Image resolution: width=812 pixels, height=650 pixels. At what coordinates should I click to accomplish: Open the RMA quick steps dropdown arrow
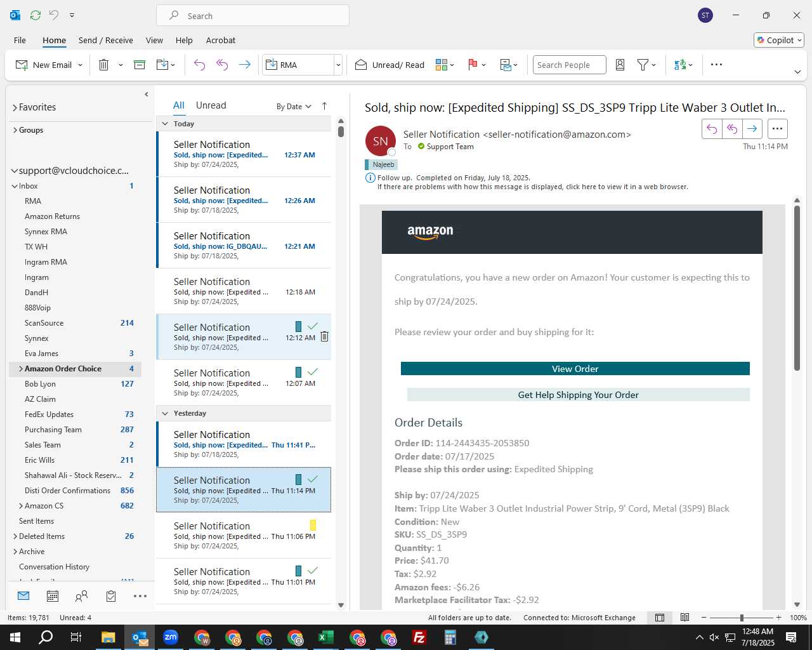pyautogui.click(x=338, y=65)
